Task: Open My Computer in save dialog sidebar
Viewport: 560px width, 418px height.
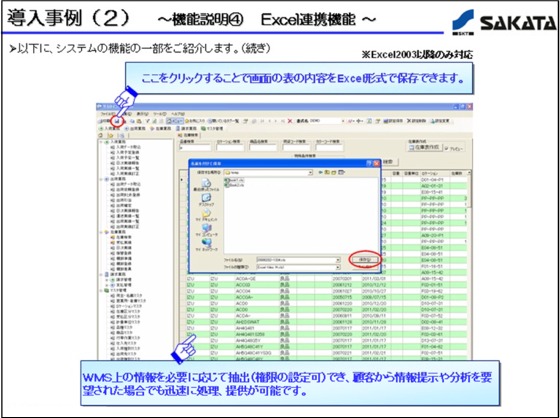Action: [x=206, y=230]
